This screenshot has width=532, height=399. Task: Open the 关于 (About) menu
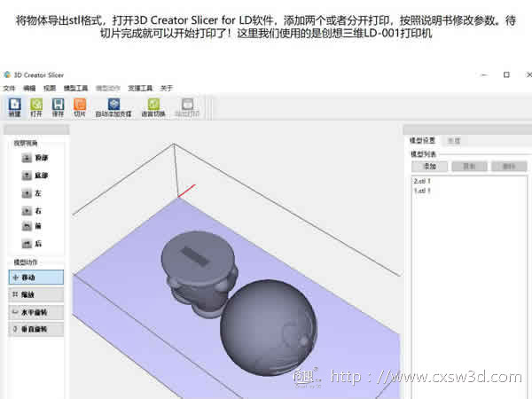pos(167,88)
